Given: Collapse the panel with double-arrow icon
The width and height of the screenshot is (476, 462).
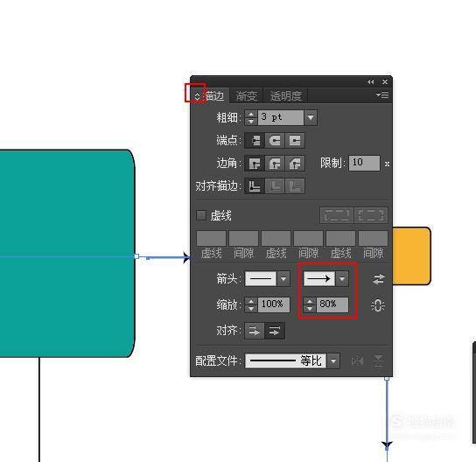Looking at the screenshot, I should 370,82.
